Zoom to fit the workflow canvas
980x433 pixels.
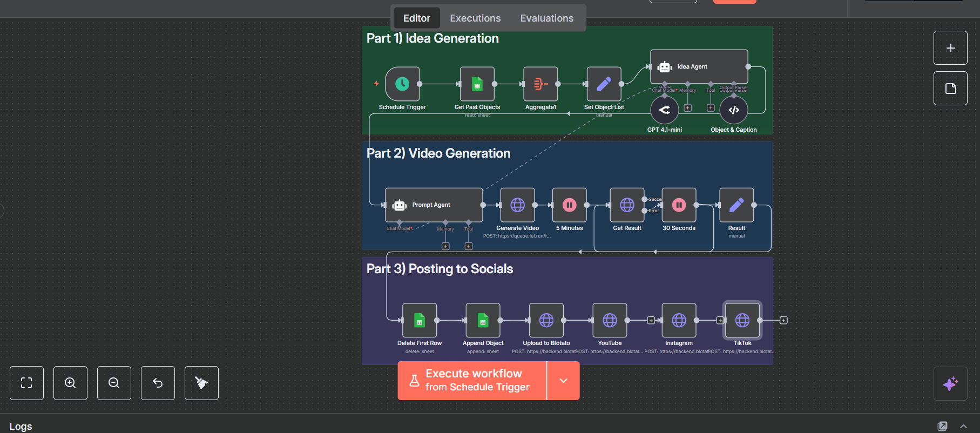(26, 383)
